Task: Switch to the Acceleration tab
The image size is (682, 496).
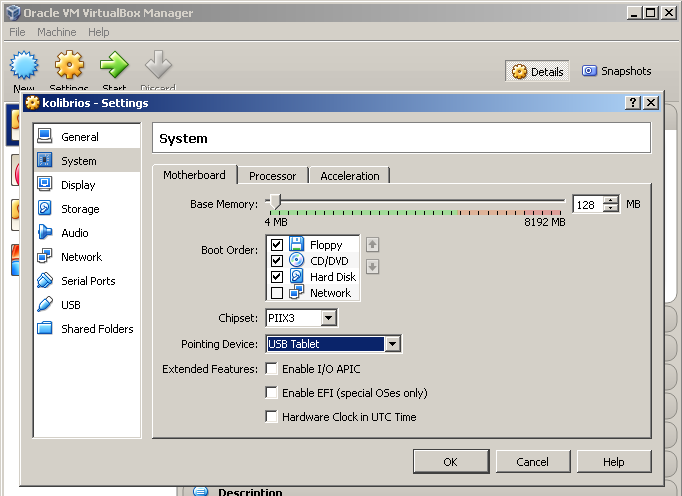Action: coord(350,176)
